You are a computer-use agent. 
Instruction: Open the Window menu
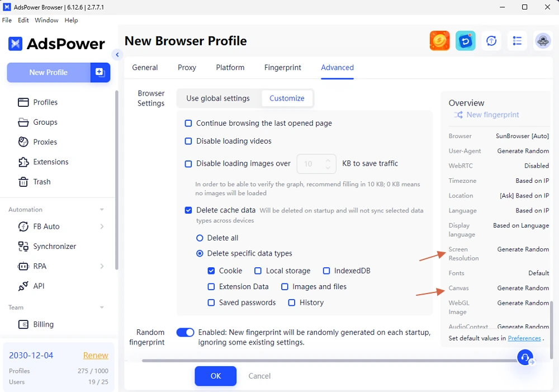[x=46, y=20]
